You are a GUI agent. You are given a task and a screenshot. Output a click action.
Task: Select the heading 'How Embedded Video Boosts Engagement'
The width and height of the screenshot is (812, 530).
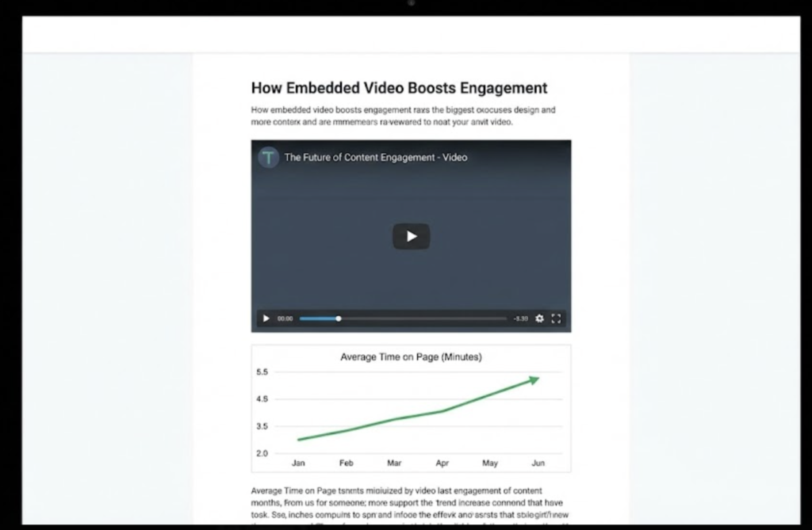(x=398, y=88)
